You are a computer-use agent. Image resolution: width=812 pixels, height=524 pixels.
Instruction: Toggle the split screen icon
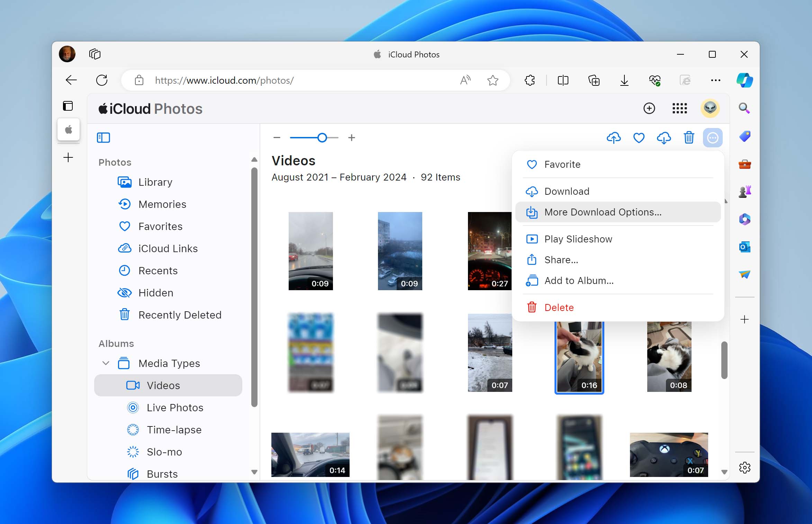click(x=563, y=80)
